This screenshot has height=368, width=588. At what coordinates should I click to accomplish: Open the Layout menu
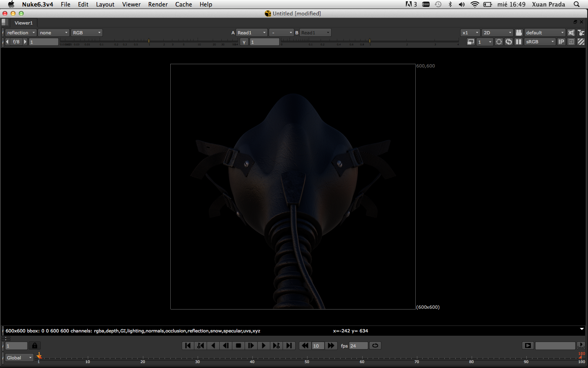105,4
